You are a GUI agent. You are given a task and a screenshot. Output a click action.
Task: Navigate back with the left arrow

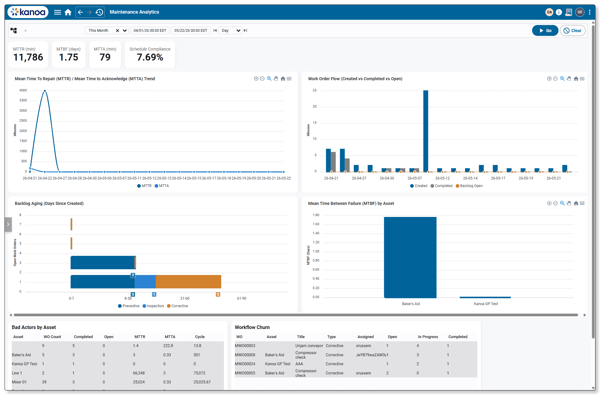point(80,12)
